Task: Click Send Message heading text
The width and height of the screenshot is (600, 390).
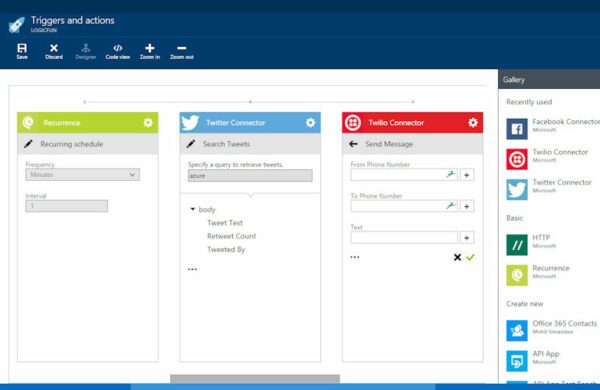Action: pos(389,144)
